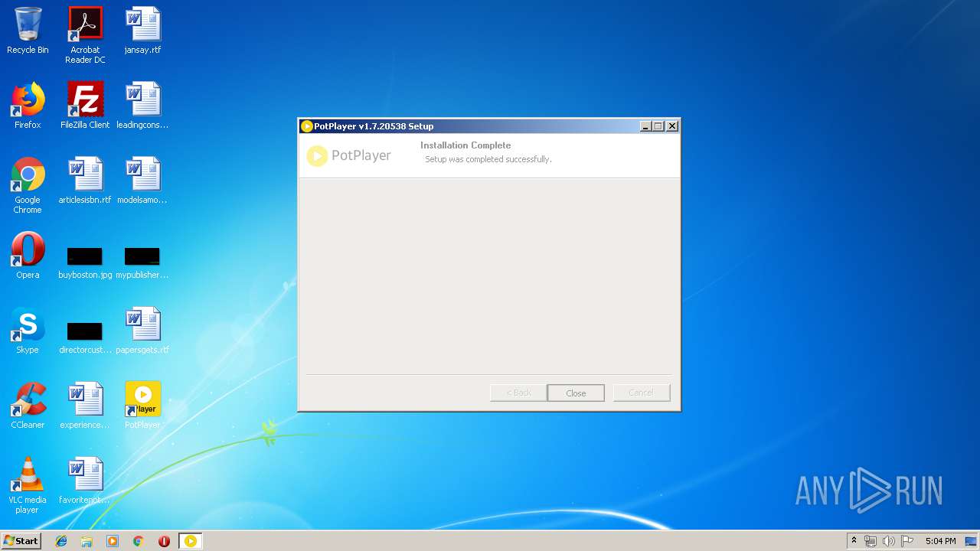Select the modelsamo document icon
This screenshot has height=551, width=980.
pyautogui.click(x=142, y=181)
